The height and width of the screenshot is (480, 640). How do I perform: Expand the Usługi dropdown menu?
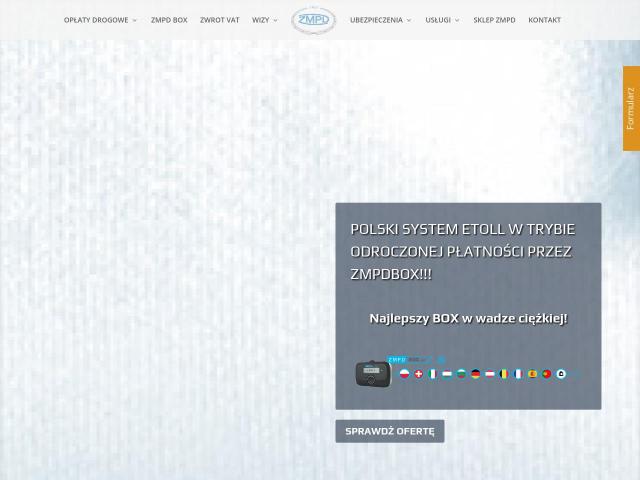[442, 20]
